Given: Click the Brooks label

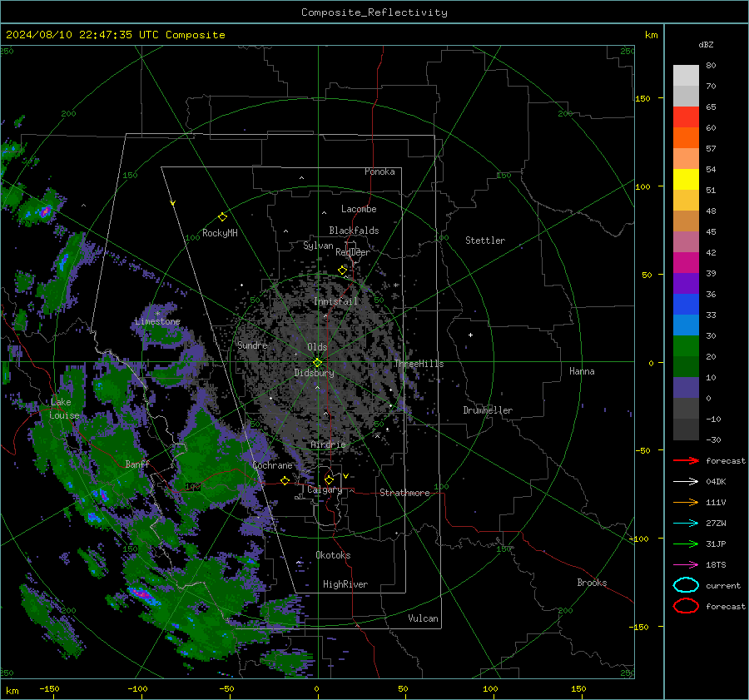Looking at the screenshot, I should pyautogui.click(x=592, y=583).
